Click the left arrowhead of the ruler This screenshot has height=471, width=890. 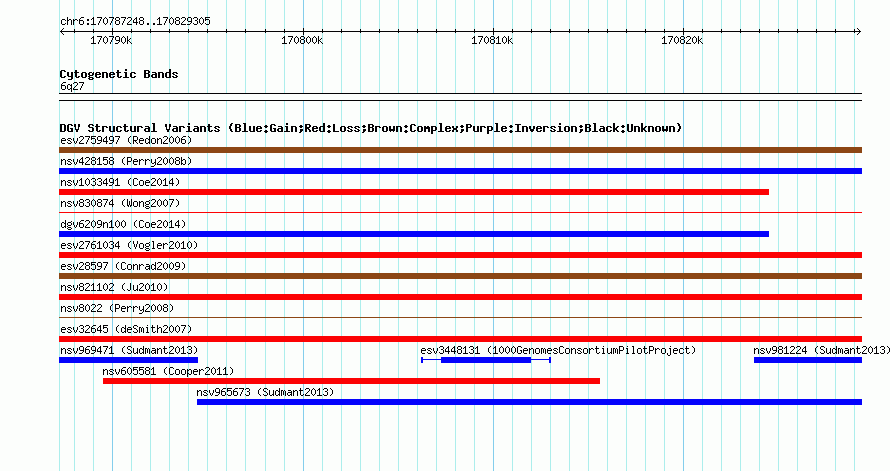coord(62,32)
